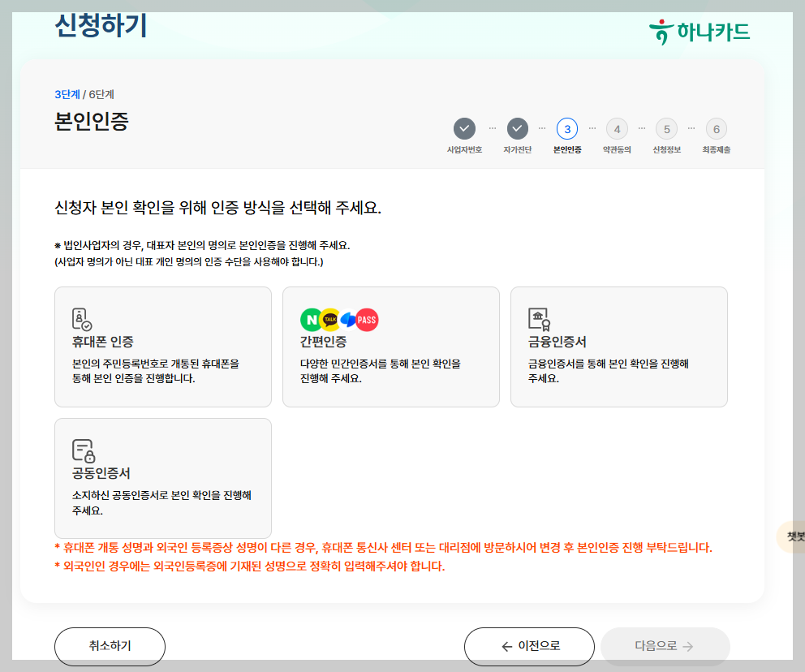Click the 하나카드 logo
The width and height of the screenshot is (805, 672).
click(x=700, y=31)
